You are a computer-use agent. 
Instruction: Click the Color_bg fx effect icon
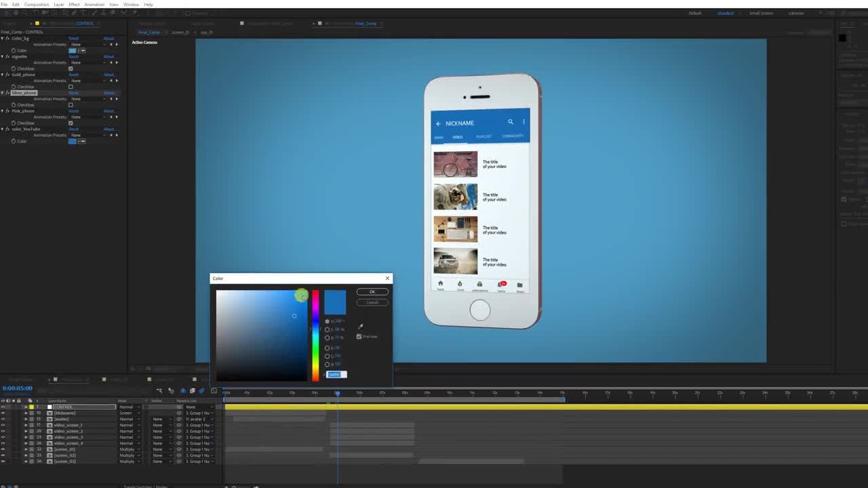point(7,39)
